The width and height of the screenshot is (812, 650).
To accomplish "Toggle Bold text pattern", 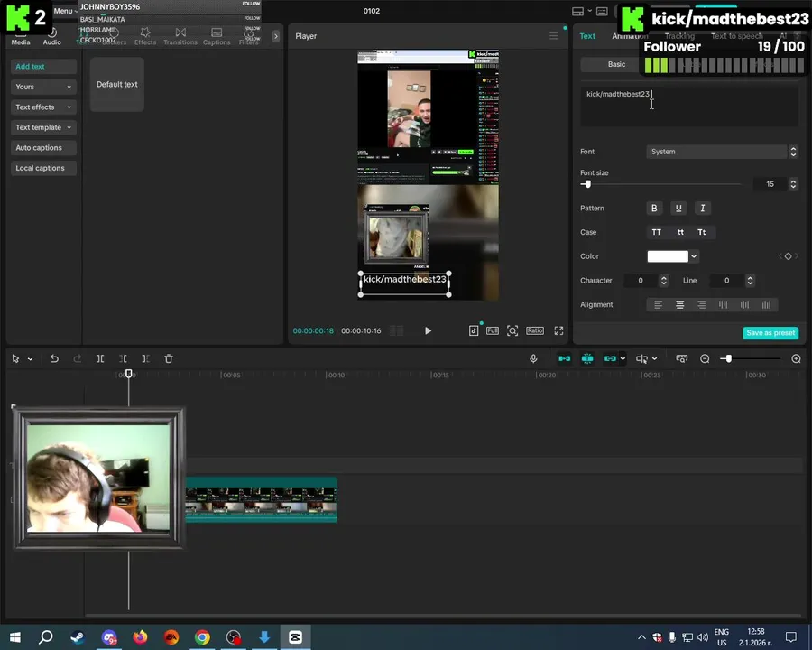I will click(x=654, y=208).
